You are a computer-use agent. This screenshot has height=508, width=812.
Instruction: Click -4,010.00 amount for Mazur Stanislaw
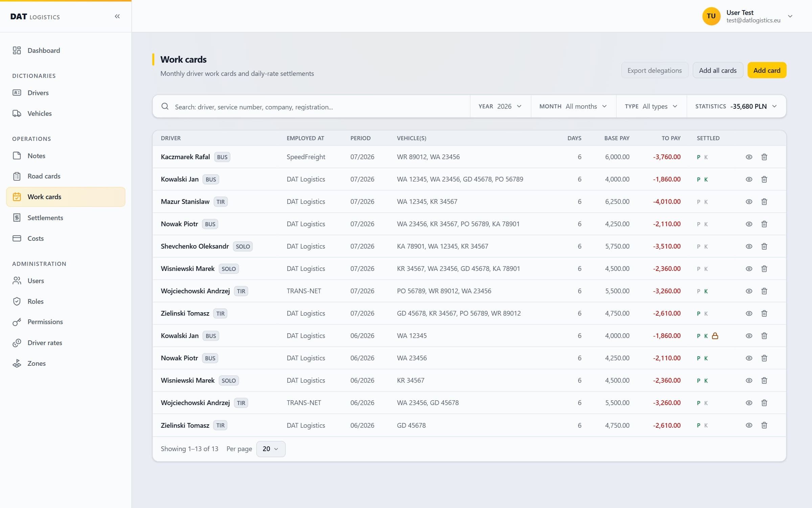(x=667, y=202)
